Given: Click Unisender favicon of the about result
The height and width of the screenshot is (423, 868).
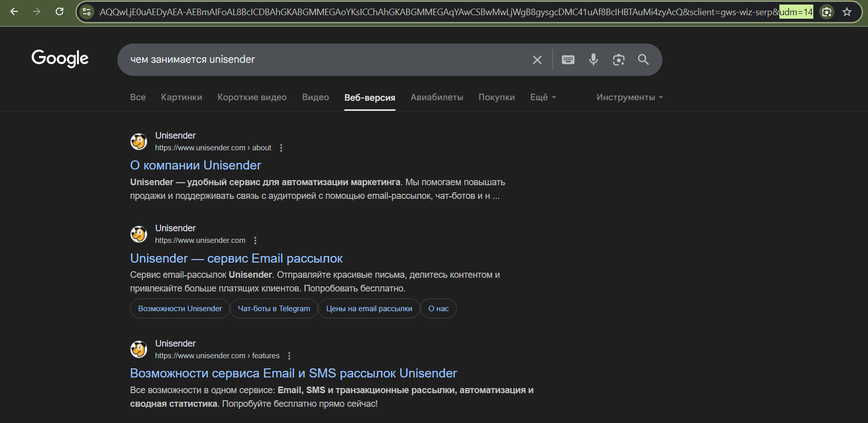Looking at the screenshot, I should point(139,142).
